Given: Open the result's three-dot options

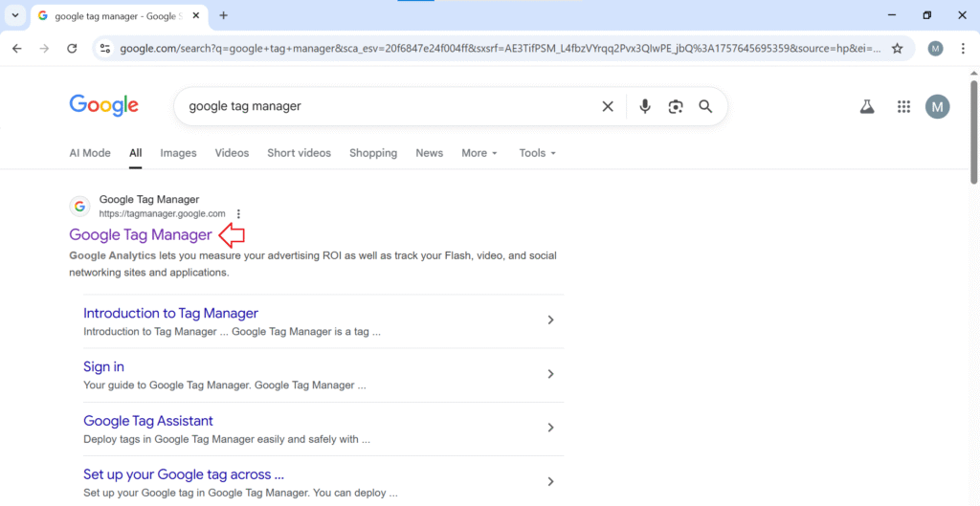Looking at the screenshot, I should point(238,214).
